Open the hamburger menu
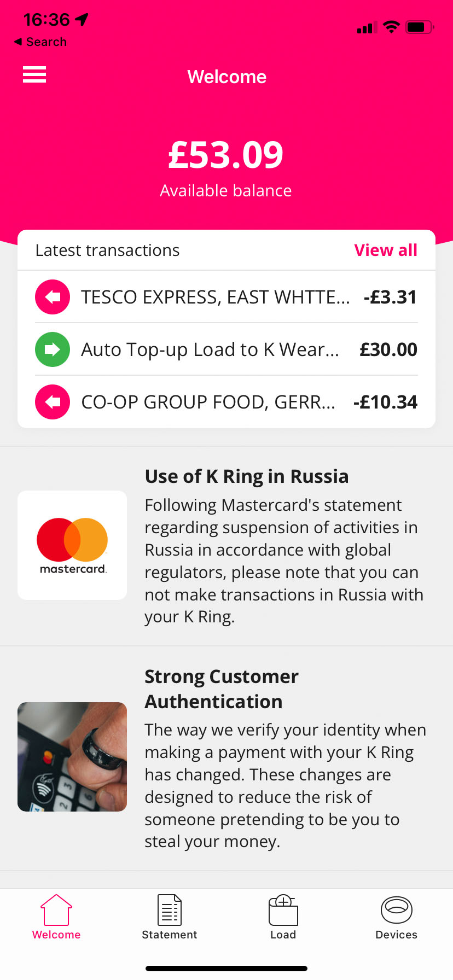Image resolution: width=453 pixels, height=980 pixels. tap(34, 74)
